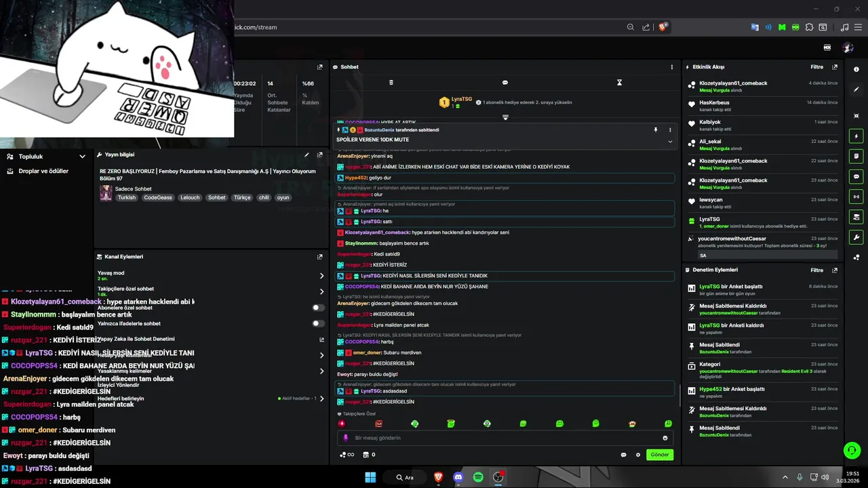Click Gönder button
The height and width of the screenshot is (488, 868).
pos(660,455)
